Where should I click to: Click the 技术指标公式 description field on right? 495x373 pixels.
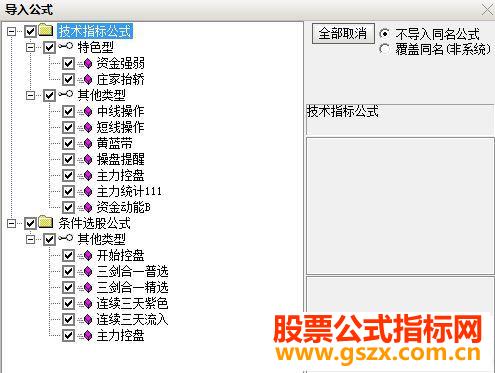(x=400, y=119)
